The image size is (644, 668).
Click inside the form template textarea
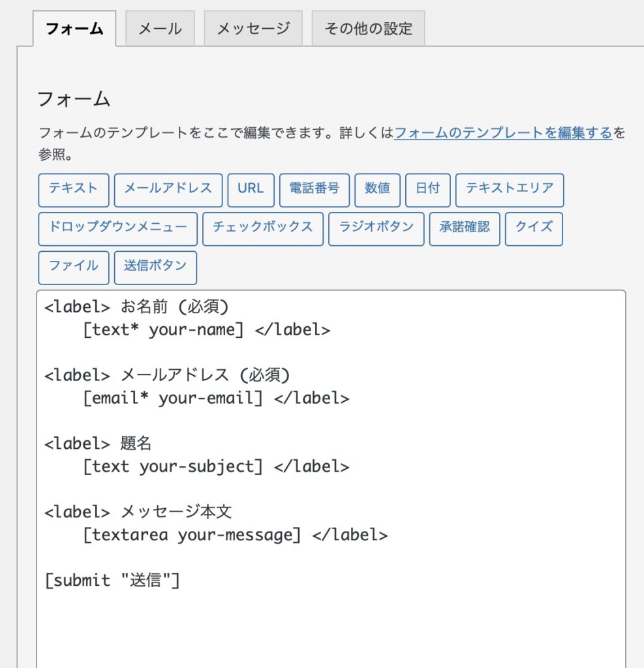(331, 479)
